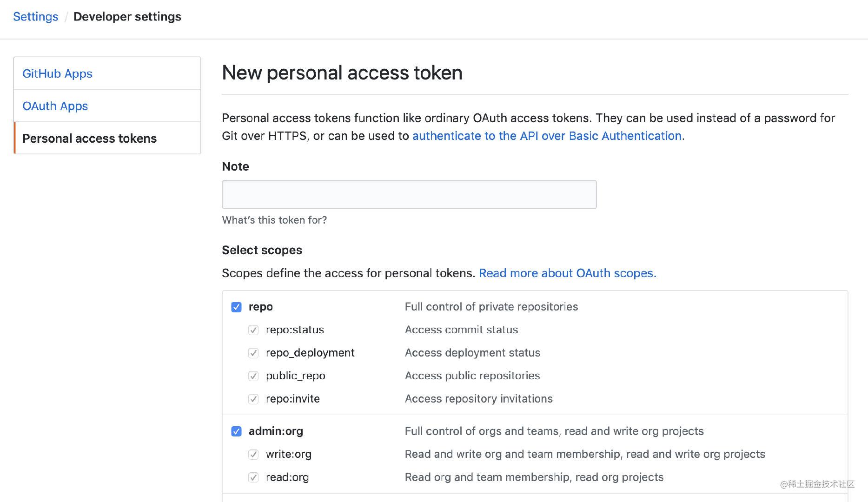Screen dimensions: 868x502
Task: Focus the Note input field
Action: pyautogui.click(x=409, y=194)
